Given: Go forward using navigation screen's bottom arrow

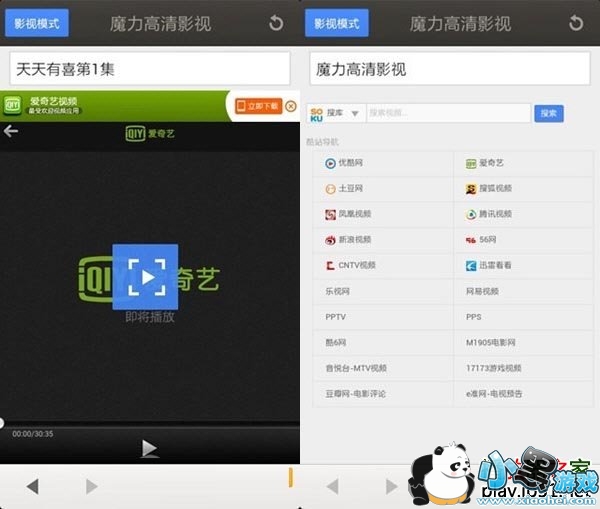Looking at the screenshot, I should click(392, 486).
